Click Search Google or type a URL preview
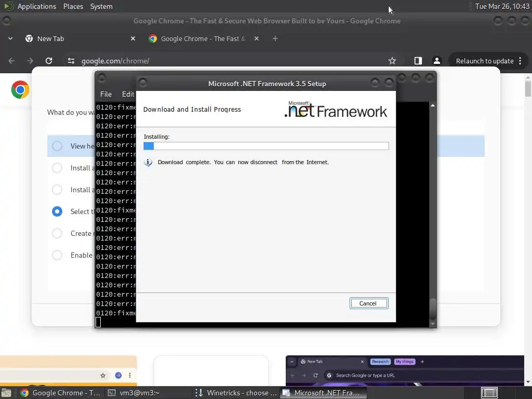 coord(365,375)
